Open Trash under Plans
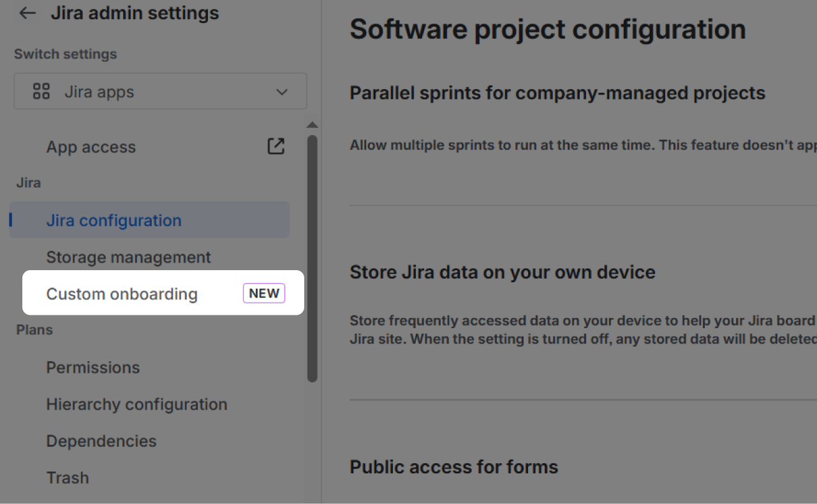This screenshot has width=817, height=504. [x=68, y=478]
